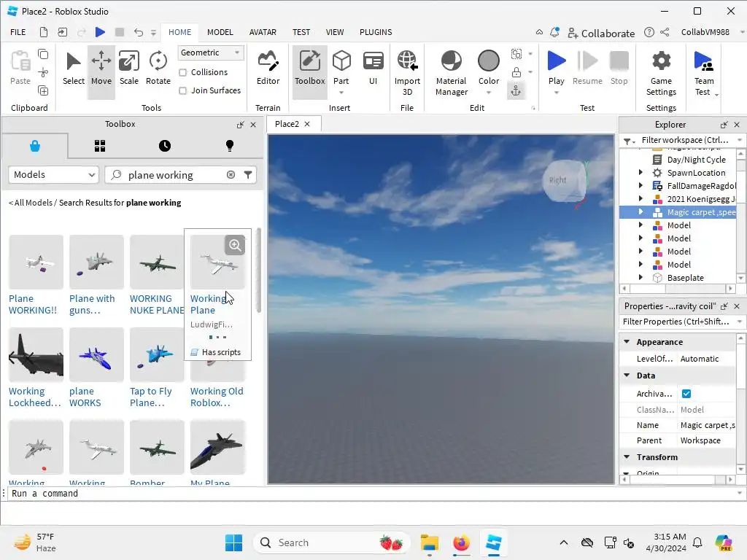Open the Models category dropdown
747x560 pixels.
click(x=53, y=175)
